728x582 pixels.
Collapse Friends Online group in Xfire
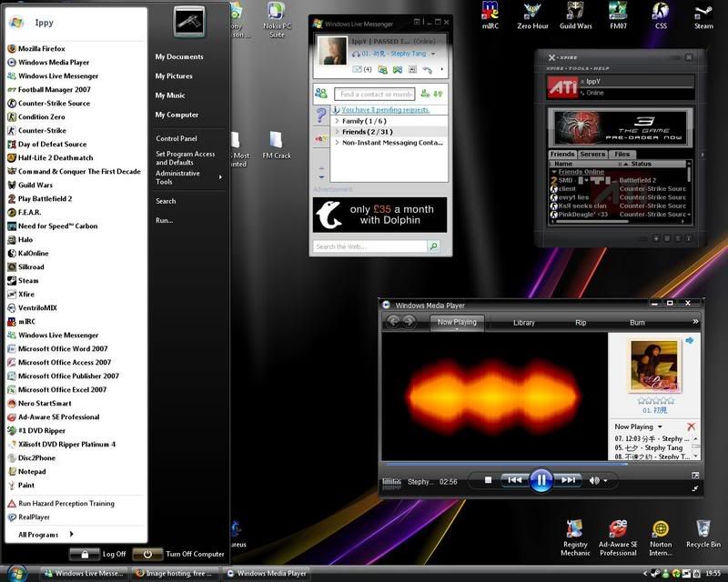[554, 172]
